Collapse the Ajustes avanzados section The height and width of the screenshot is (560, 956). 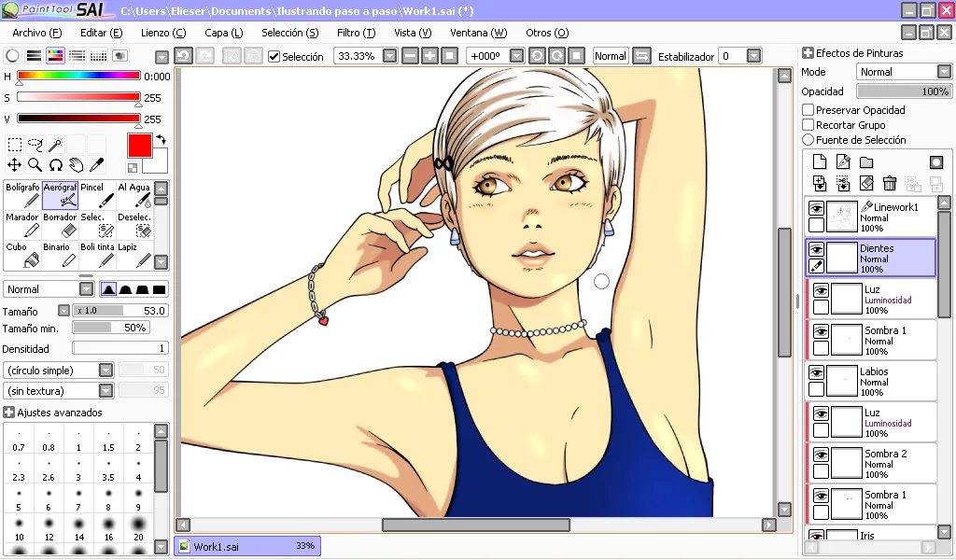click(x=8, y=413)
